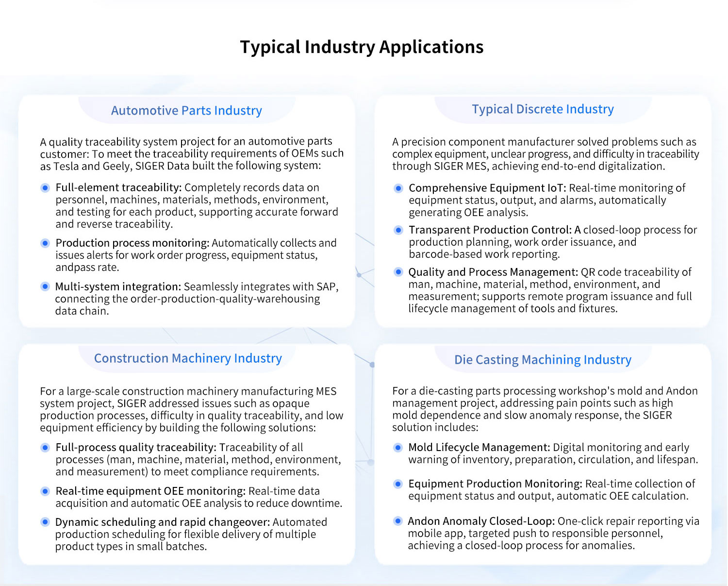Image resolution: width=728 pixels, height=586 pixels.
Task: Click 'and measurement) to meet compliance requirements.'
Action: (x=187, y=471)
